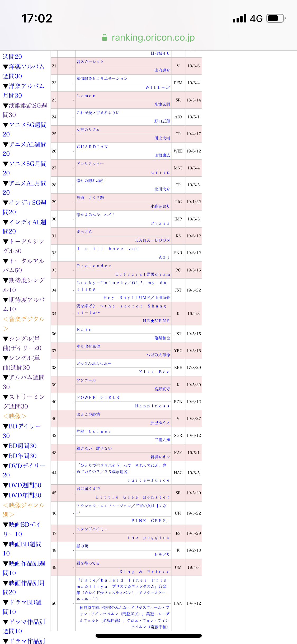Viewport: 297px width, 644px height.
Task: Tap the lock icon in the address bar
Action: 105,38
